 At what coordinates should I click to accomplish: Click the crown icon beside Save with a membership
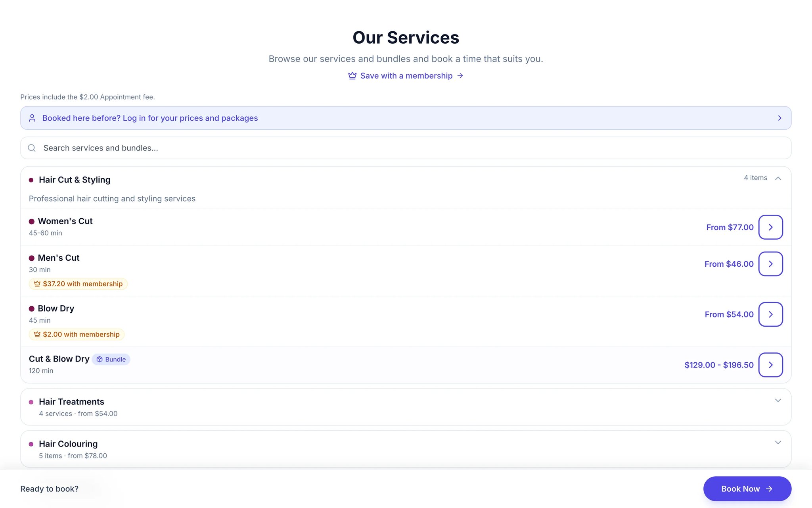pyautogui.click(x=352, y=76)
